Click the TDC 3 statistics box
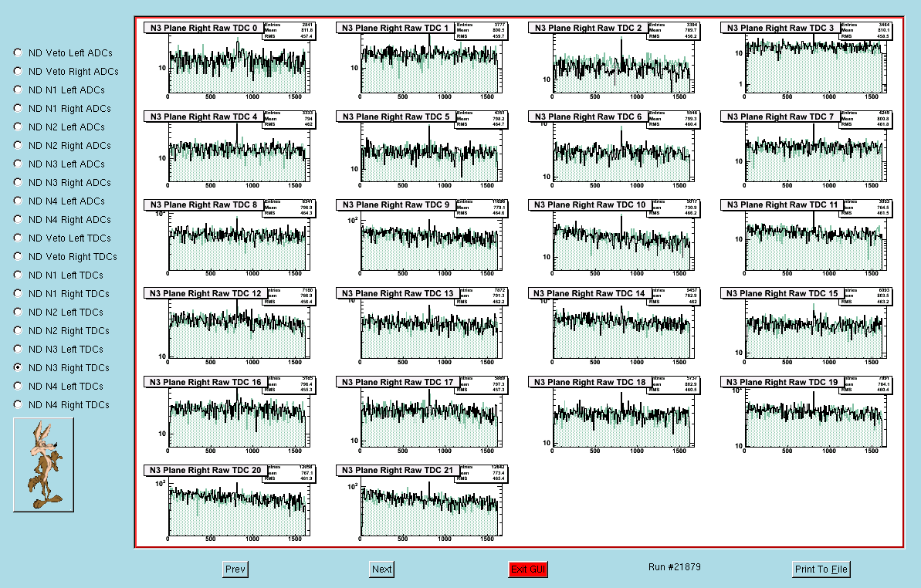 click(x=866, y=31)
